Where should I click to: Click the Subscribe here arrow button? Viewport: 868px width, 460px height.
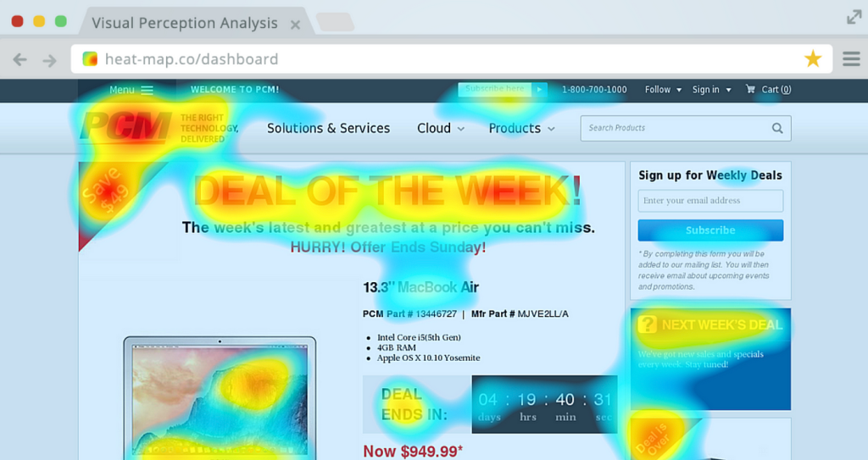click(539, 89)
